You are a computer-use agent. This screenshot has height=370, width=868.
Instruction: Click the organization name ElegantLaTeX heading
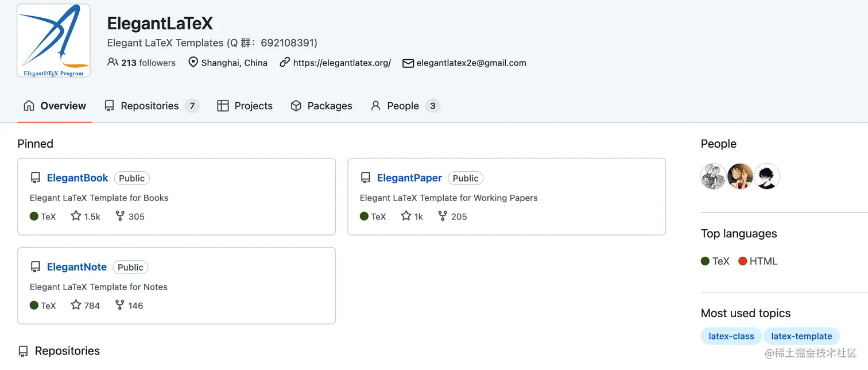tap(160, 23)
